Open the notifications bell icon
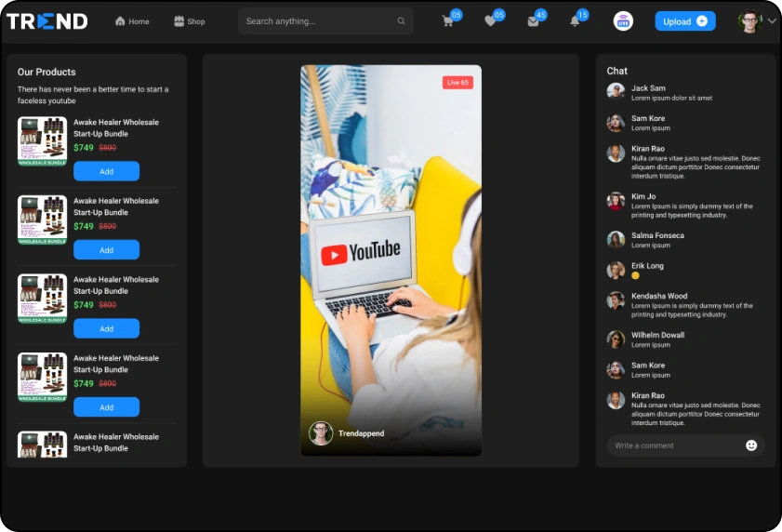 (575, 21)
